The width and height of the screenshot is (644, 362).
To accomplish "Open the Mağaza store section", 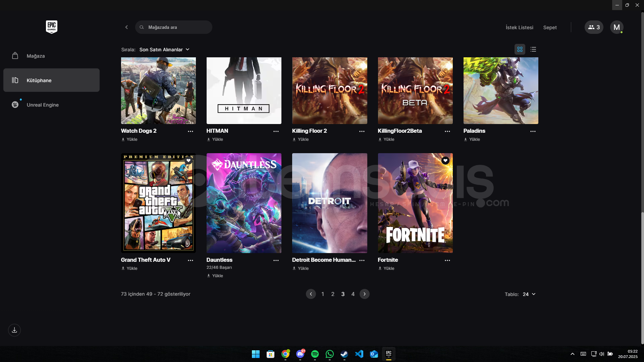I will pos(51,56).
